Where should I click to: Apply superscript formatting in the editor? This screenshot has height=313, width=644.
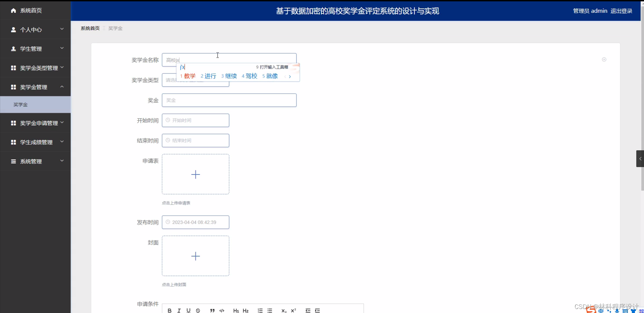[294, 310]
